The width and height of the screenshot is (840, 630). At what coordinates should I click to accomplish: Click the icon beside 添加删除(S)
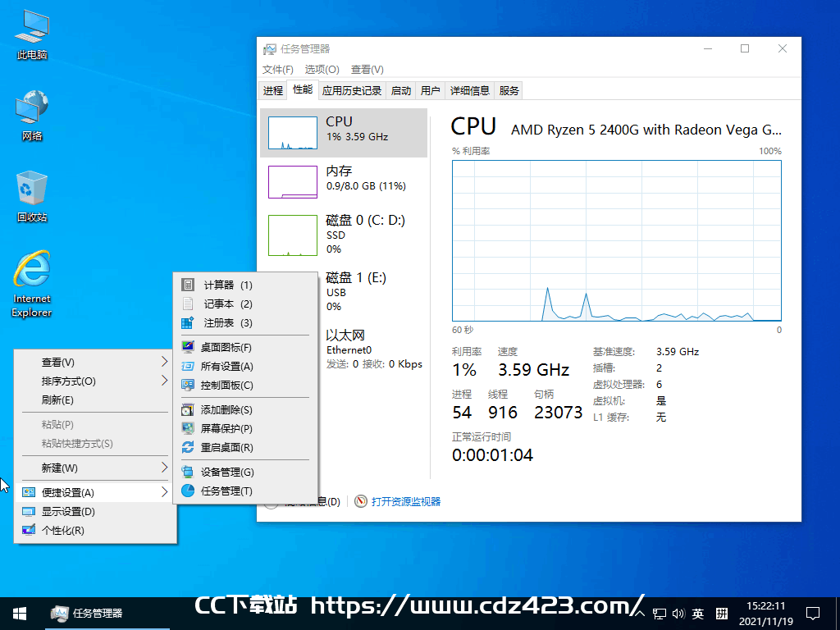click(x=188, y=410)
